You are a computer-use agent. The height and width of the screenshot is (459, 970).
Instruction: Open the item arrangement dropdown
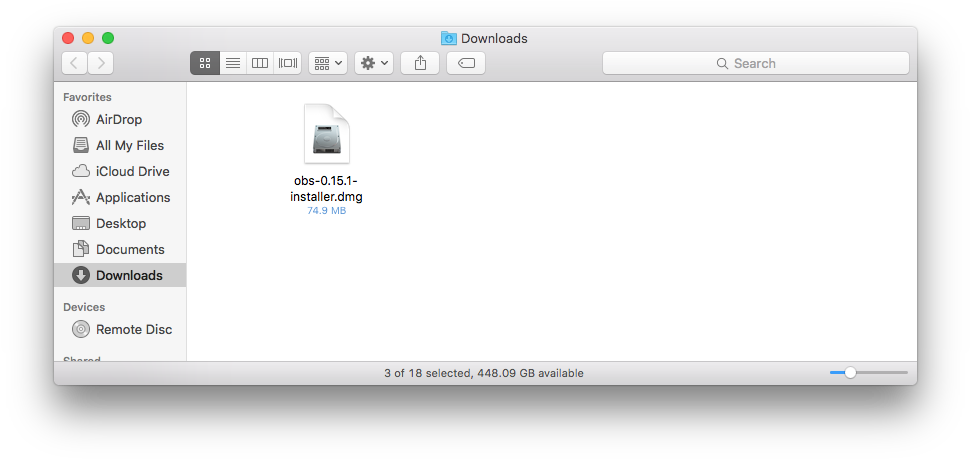point(328,63)
